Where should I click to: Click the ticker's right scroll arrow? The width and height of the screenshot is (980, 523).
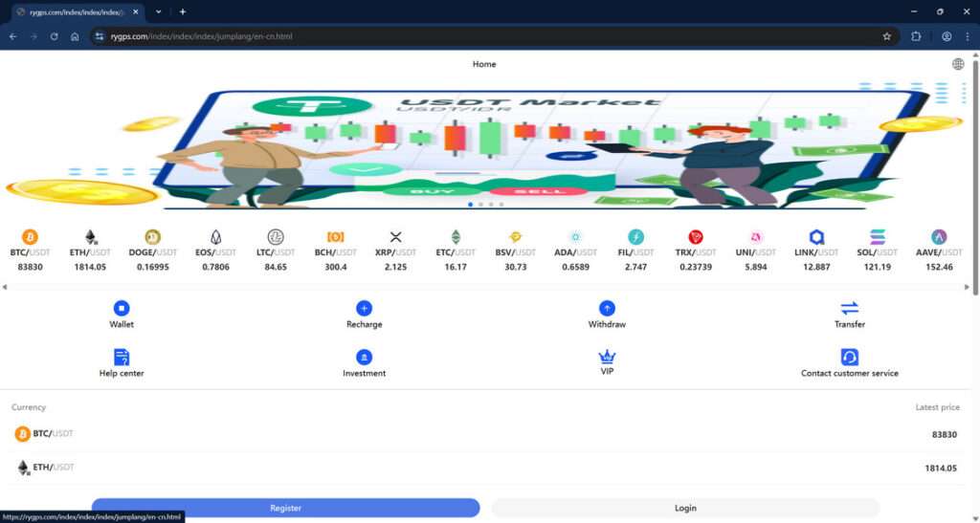(x=967, y=287)
